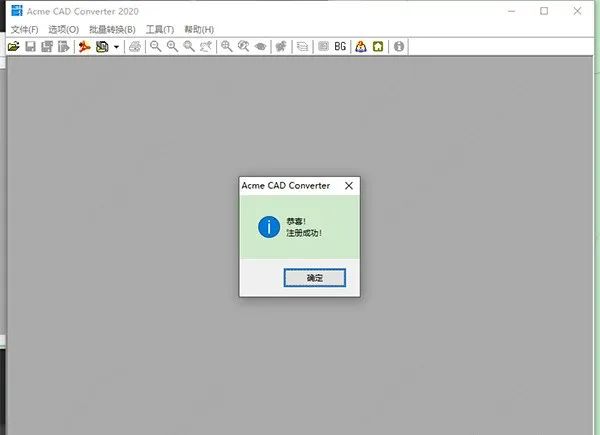Click the register user icon
Viewport: 600px width, 435px height.
pyautogui.click(x=361, y=47)
